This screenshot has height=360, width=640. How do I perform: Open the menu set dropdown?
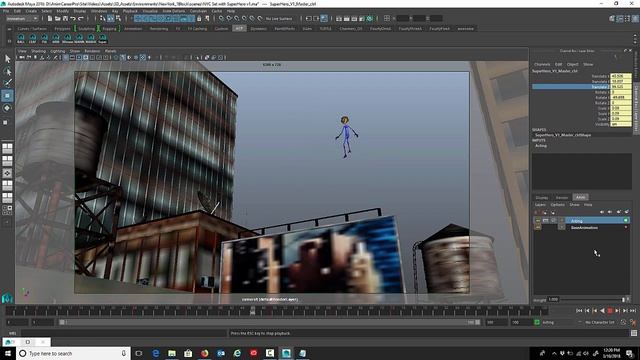(x=22, y=18)
